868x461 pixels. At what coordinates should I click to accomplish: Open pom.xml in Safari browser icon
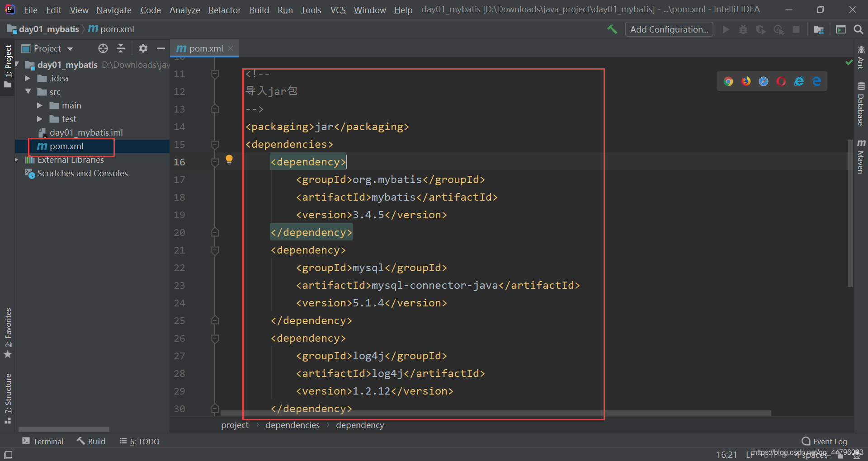764,81
